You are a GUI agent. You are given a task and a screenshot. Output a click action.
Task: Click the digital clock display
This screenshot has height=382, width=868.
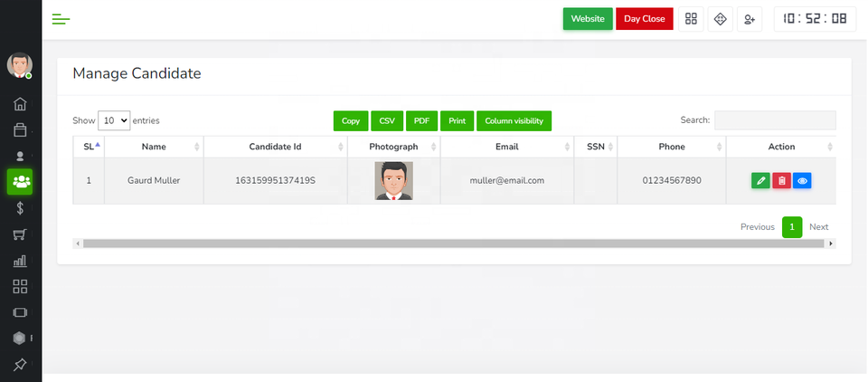pos(815,19)
